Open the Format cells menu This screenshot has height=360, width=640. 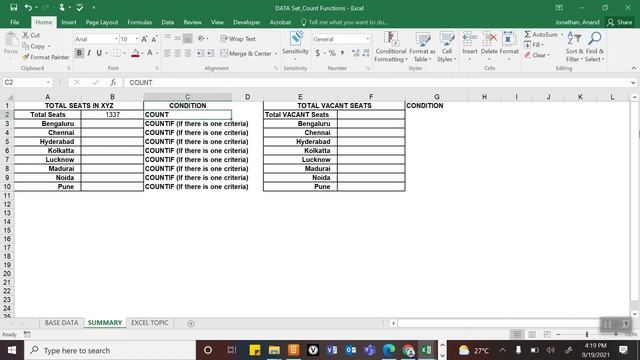[509, 46]
